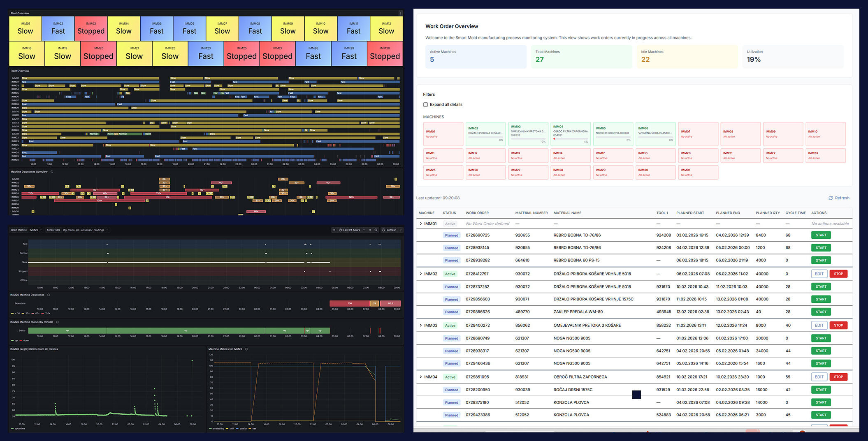This screenshot has width=868, height=441.
Task: Click the IMM03 Stopped status tile
Action: [91, 28]
